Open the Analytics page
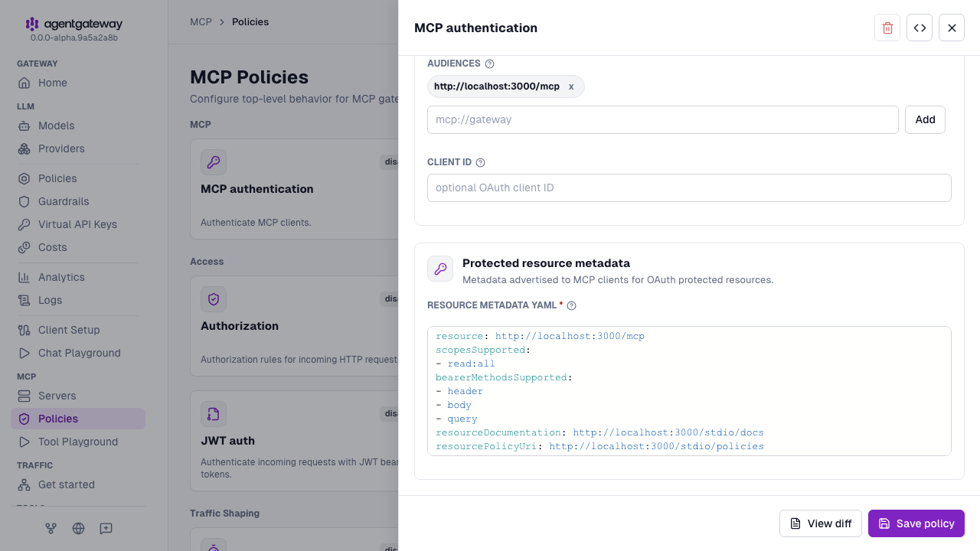 pos(78,277)
